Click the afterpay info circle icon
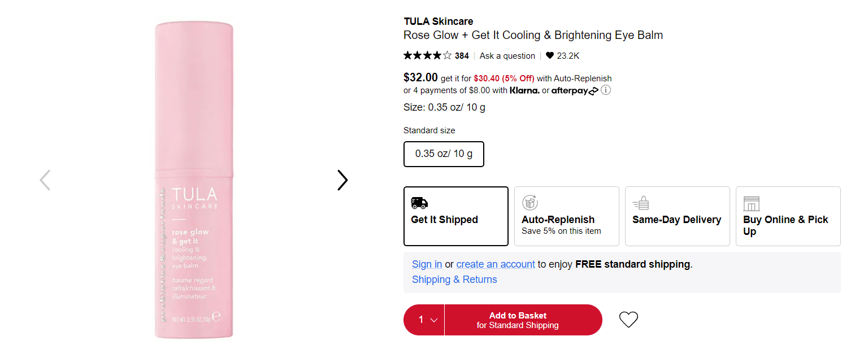 coord(606,90)
